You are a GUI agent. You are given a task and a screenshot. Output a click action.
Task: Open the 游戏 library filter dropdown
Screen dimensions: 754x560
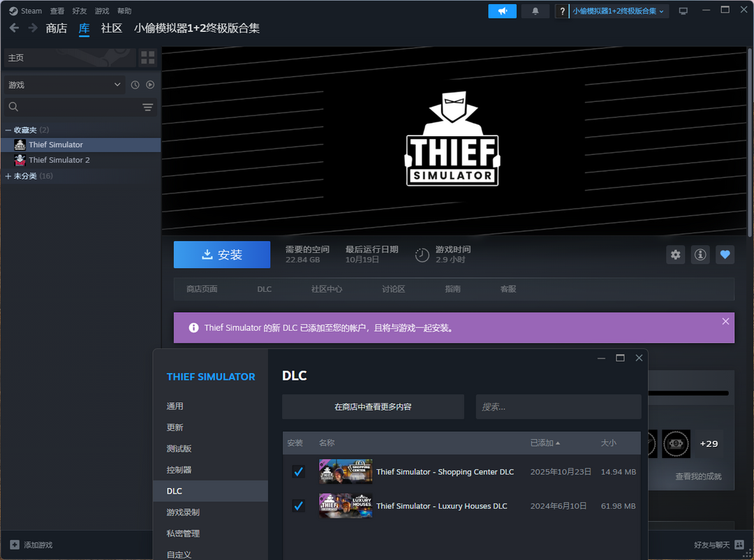(x=64, y=84)
